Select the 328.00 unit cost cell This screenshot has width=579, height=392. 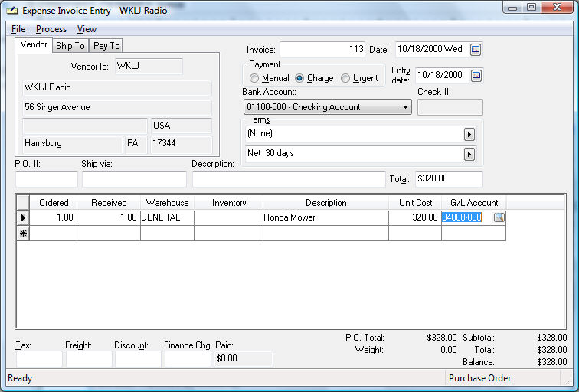(x=415, y=217)
